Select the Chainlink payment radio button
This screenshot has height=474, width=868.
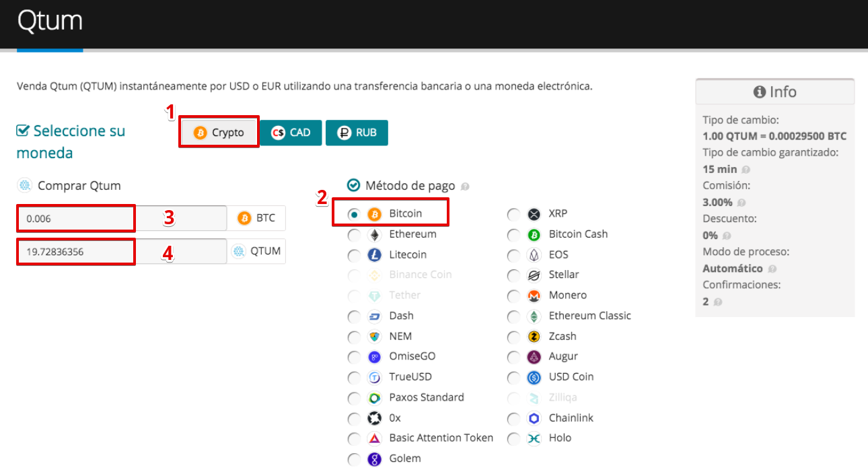click(x=513, y=418)
